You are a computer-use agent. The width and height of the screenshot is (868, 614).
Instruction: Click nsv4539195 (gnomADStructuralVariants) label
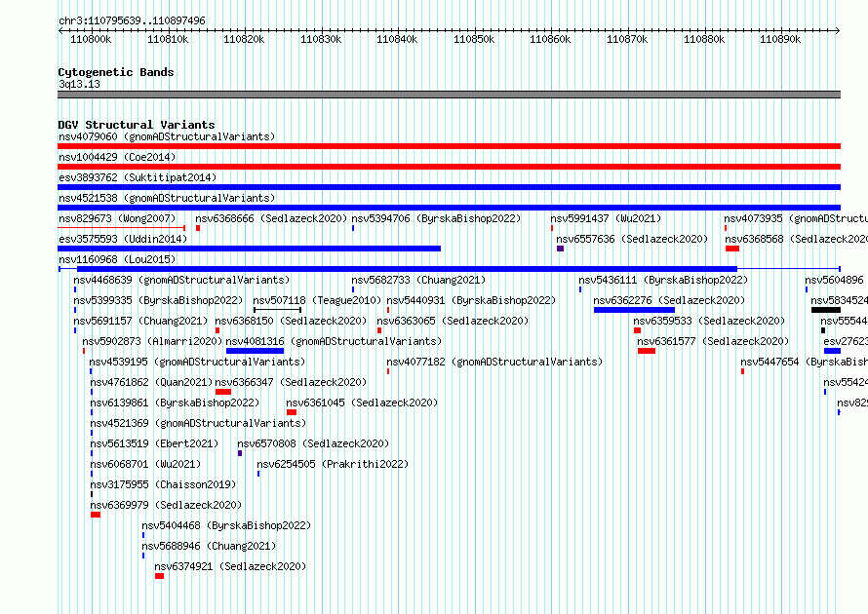coord(197,362)
